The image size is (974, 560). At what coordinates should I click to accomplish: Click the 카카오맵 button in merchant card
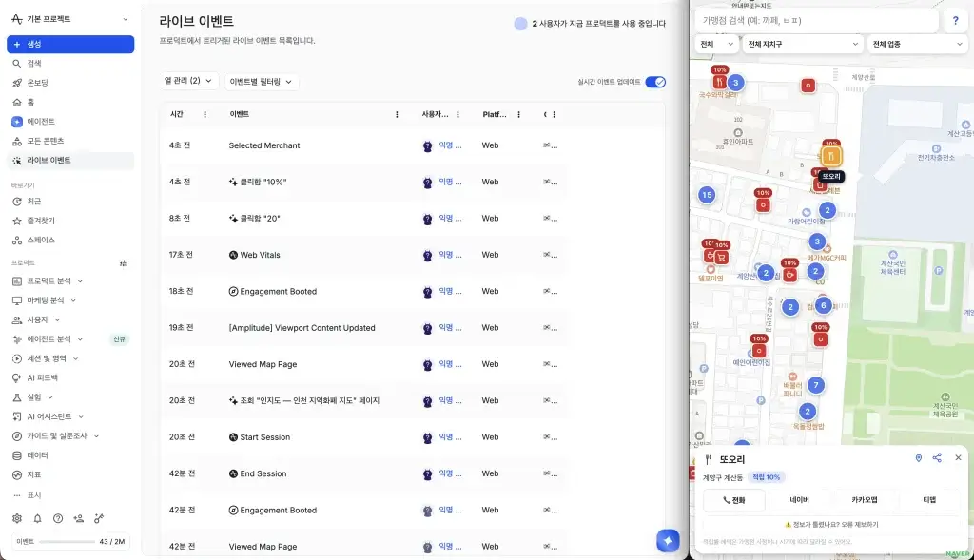(x=864, y=500)
